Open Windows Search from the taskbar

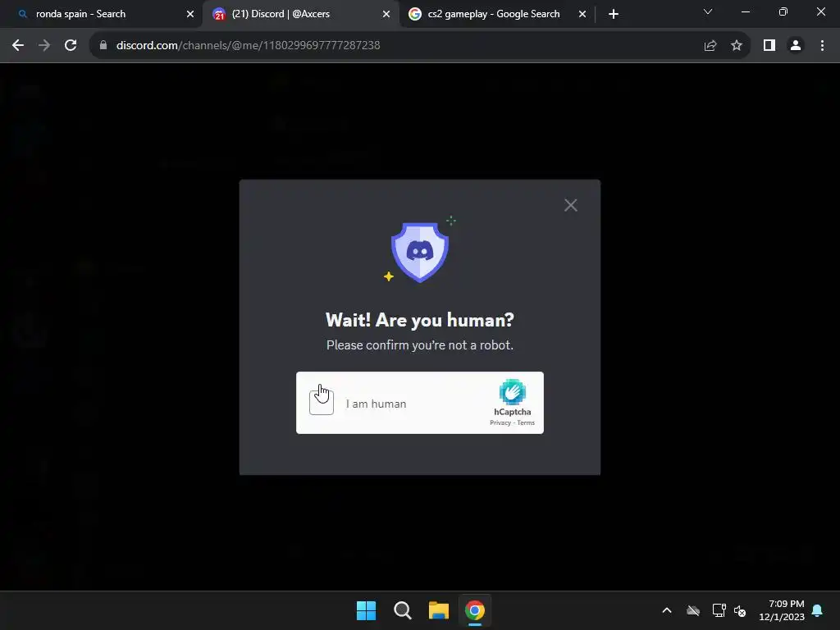click(x=402, y=610)
